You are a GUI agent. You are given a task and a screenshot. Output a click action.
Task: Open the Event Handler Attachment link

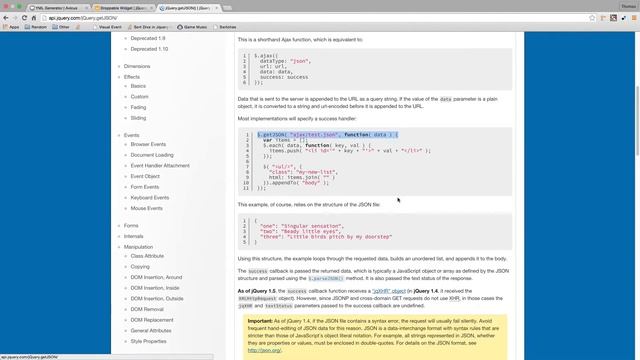[x=160, y=166]
